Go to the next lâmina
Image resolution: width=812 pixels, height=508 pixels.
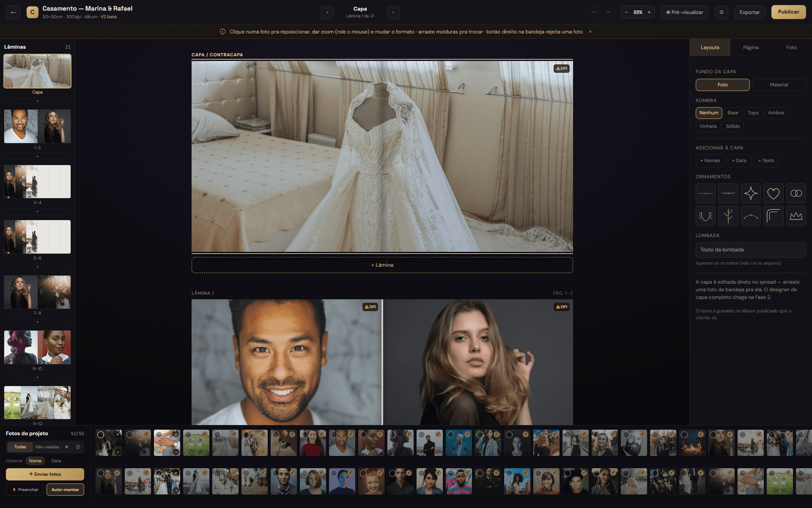coord(393,12)
